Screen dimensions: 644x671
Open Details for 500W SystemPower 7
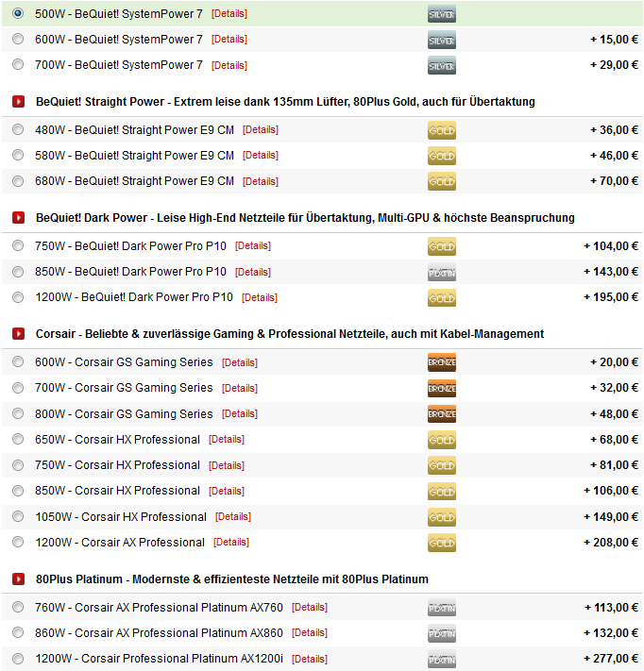tap(229, 14)
